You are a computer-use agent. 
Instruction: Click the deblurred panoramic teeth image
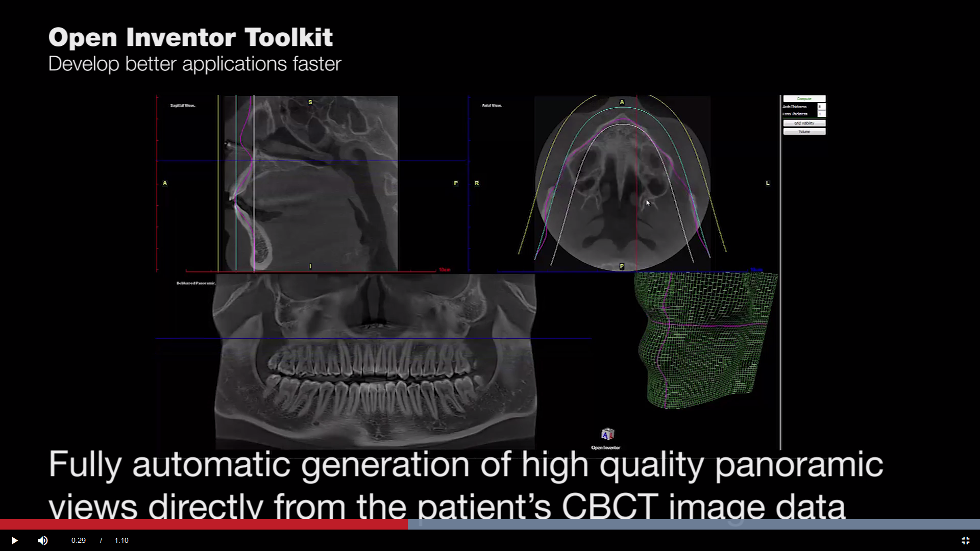tap(375, 361)
